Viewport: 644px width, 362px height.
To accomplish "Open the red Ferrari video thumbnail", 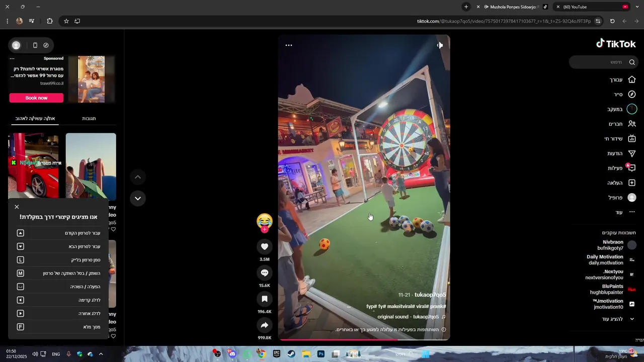I will point(33,166).
